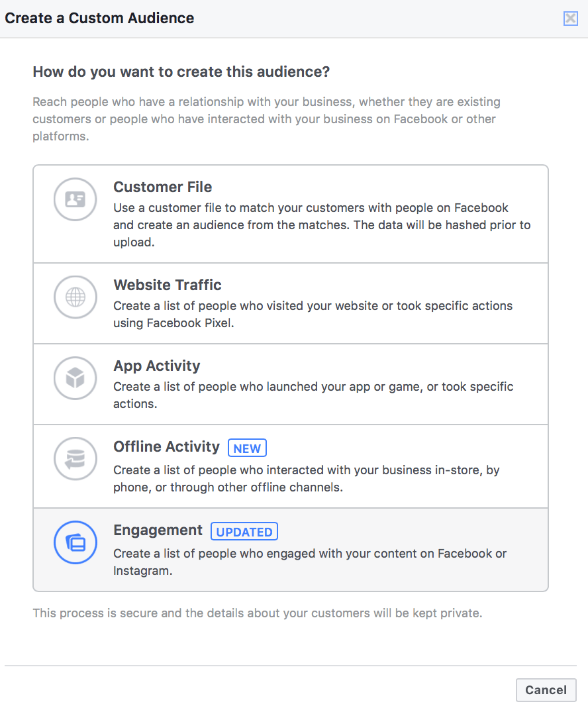Select the Offline Activity heading text
The image size is (588, 710).
[x=167, y=446]
